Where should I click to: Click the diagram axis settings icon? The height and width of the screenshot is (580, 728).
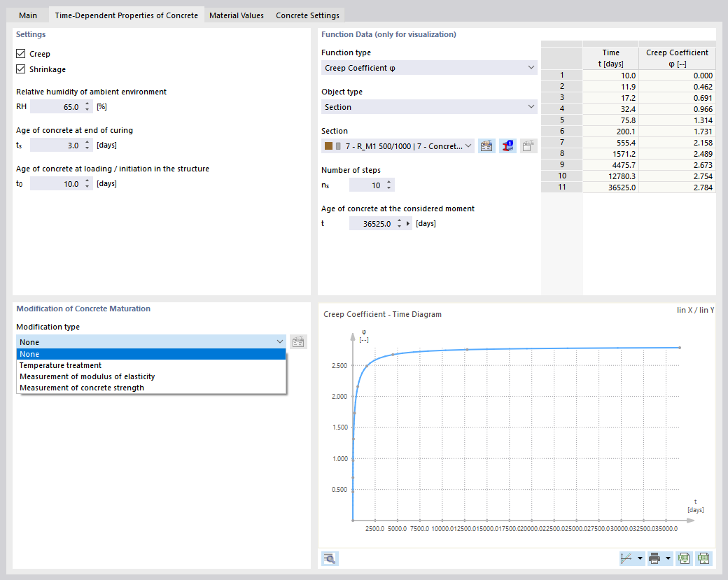[626, 558]
